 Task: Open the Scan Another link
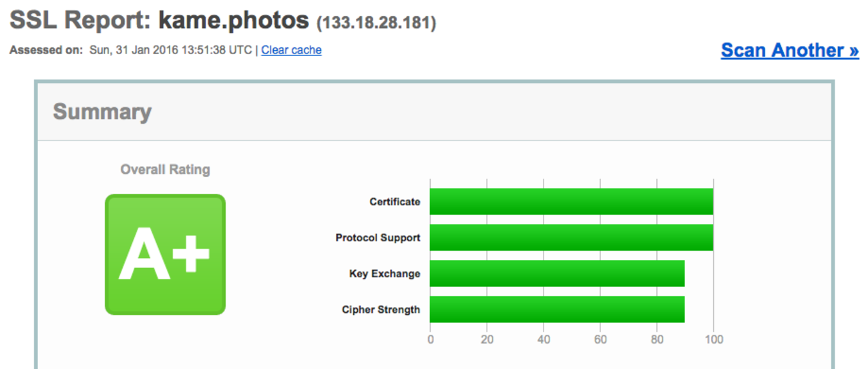point(789,50)
